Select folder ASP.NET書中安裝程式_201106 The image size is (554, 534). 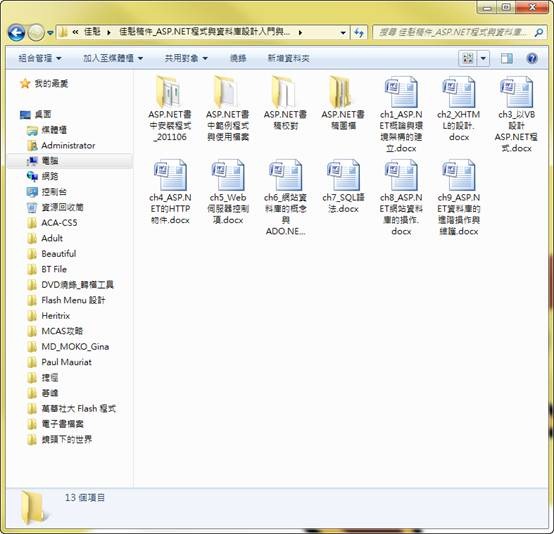(x=170, y=108)
